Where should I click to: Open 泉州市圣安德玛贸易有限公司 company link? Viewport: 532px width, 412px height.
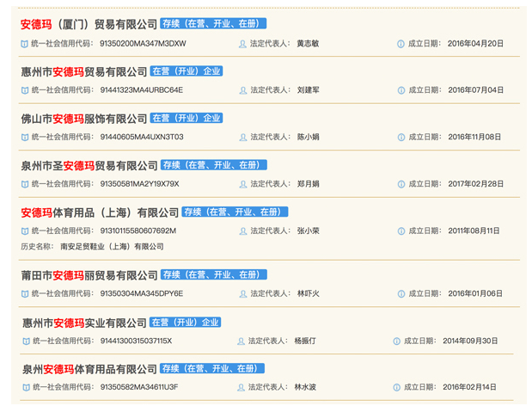(x=89, y=165)
